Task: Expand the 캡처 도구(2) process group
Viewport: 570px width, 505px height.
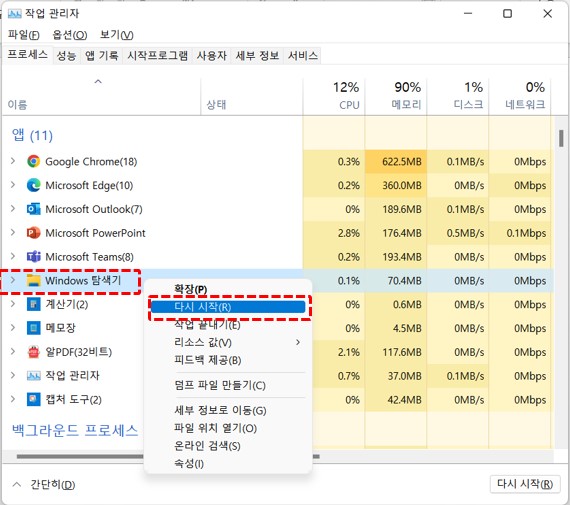Action: pyautogui.click(x=13, y=399)
